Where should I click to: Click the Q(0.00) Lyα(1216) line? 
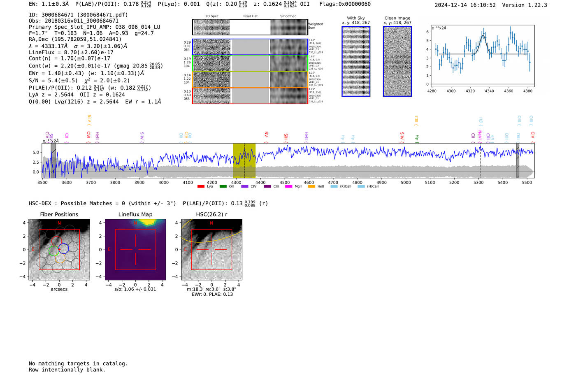tap(95, 102)
